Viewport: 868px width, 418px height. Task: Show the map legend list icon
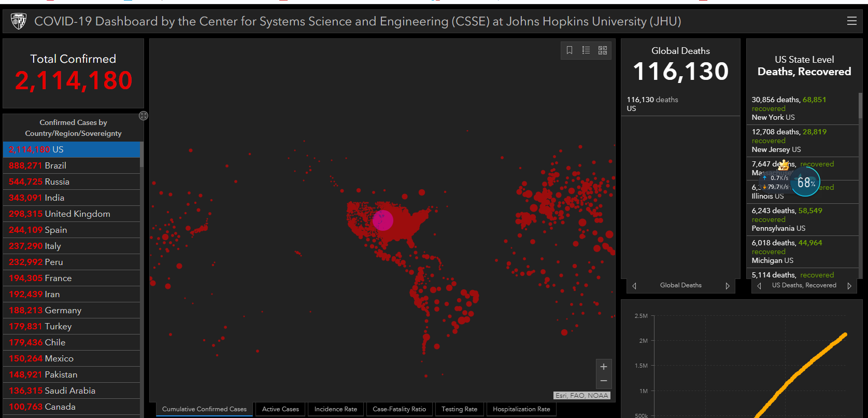(586, 50)
